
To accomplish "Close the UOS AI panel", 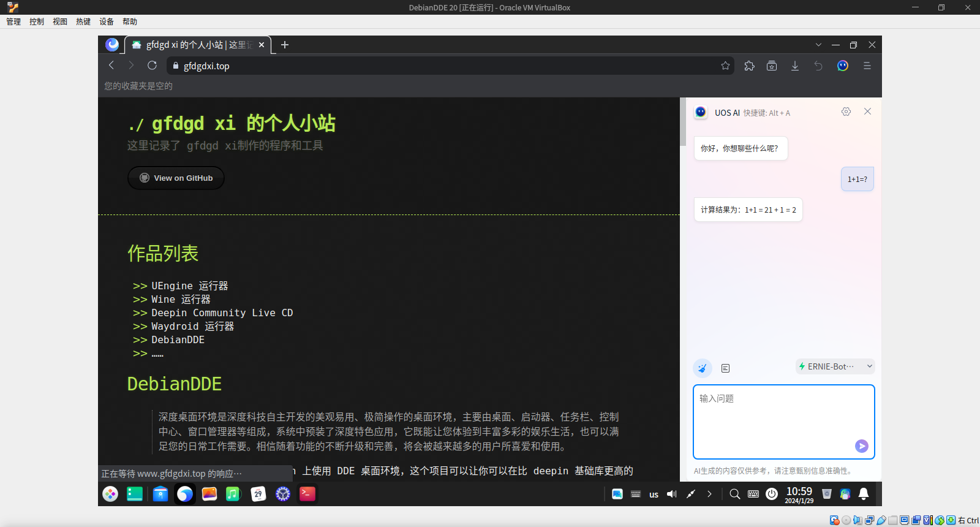I will tap(867, 112).
